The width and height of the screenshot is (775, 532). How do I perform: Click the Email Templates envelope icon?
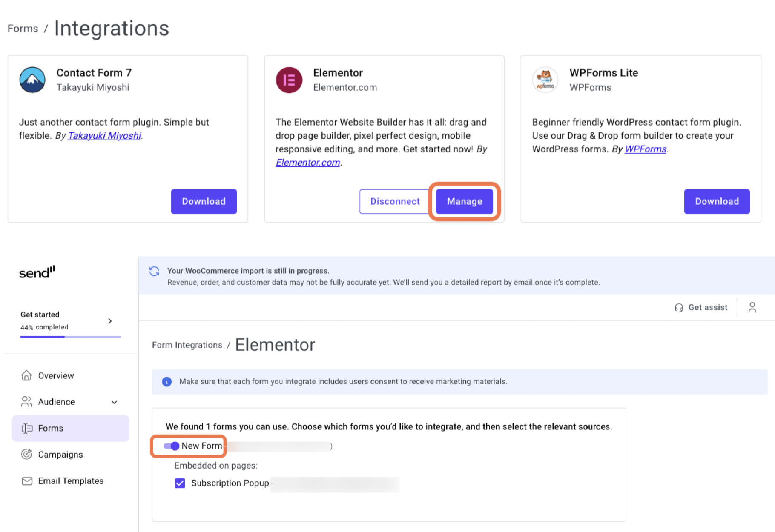coord(27,481)
